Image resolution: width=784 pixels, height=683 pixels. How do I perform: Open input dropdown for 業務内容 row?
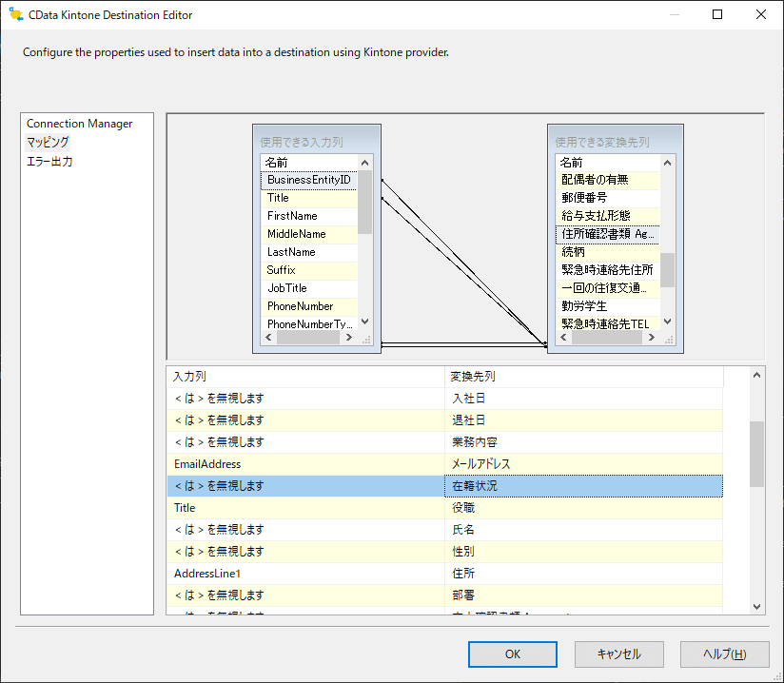point(305,442)
